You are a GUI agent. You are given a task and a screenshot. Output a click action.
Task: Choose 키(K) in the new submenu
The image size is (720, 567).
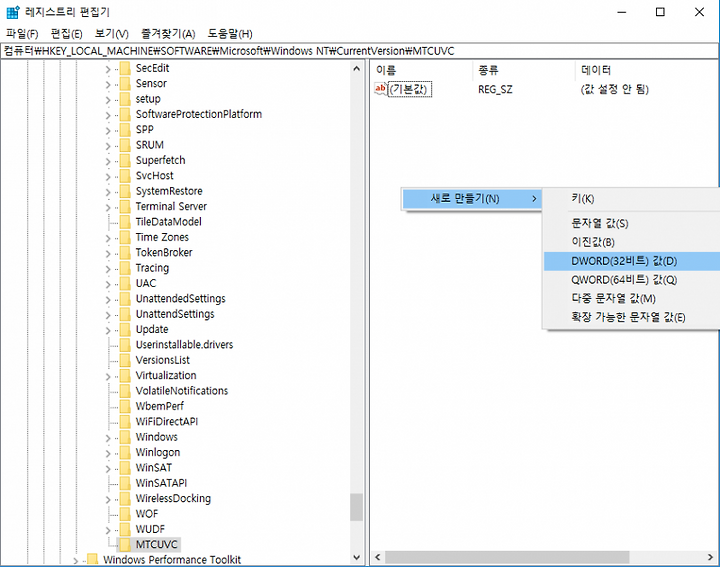pyautogui.click(x=631, y=199)
